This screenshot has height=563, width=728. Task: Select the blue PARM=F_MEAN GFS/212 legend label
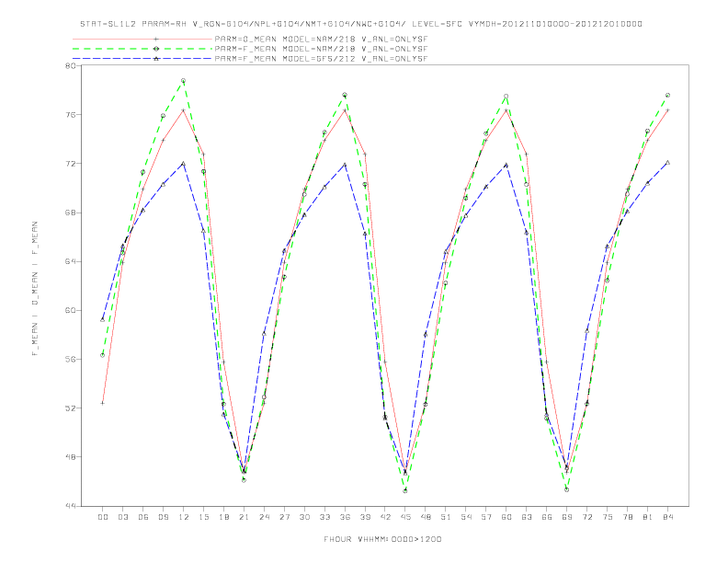321,59
